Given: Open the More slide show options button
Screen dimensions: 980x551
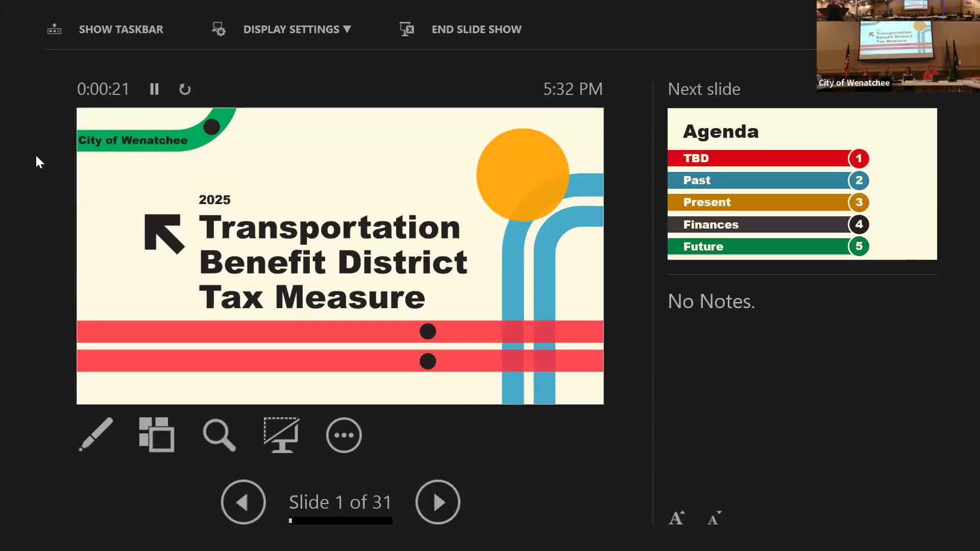Looking at the screenshot, I should (344, 435).
